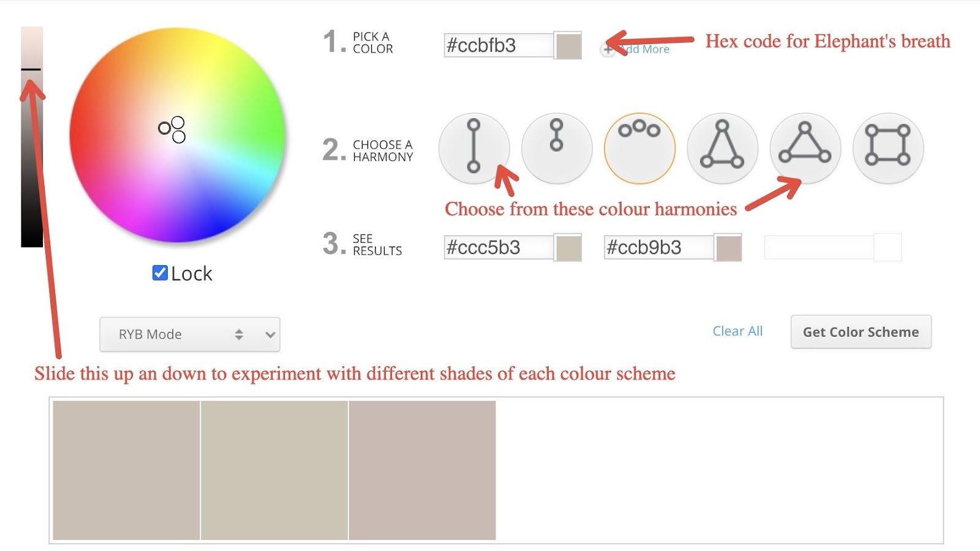Click the picked color swatch next to #ccbfb3
The height and width of the screenshot is (551, 980).
pos(568,46)
